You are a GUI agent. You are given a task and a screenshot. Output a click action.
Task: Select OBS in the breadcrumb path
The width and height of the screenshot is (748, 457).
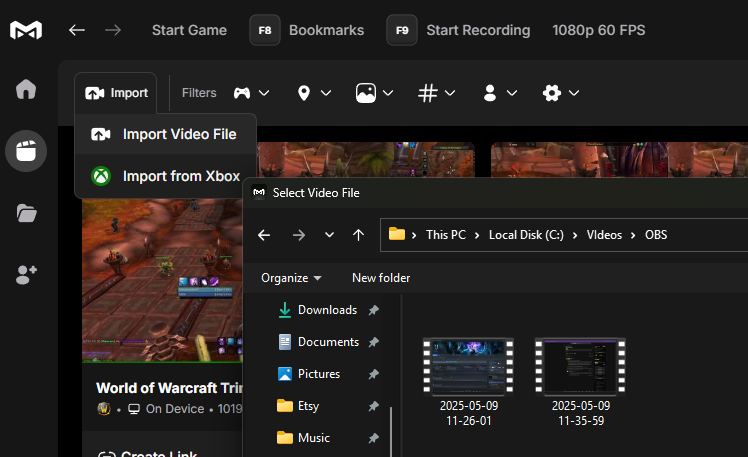click(656, 235)
